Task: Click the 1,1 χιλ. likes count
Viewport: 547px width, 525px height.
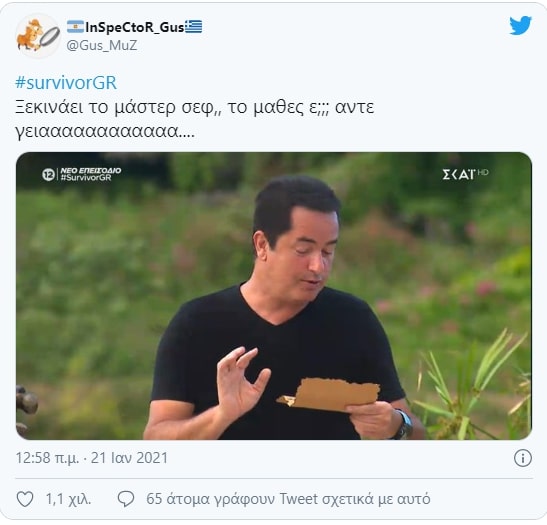Action: pos(68,499)
